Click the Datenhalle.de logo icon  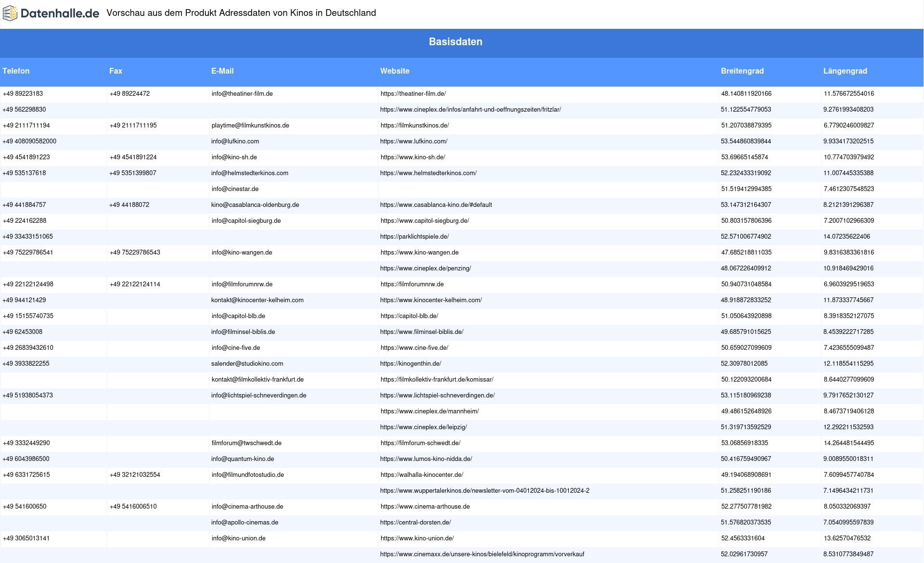point(10,13)
